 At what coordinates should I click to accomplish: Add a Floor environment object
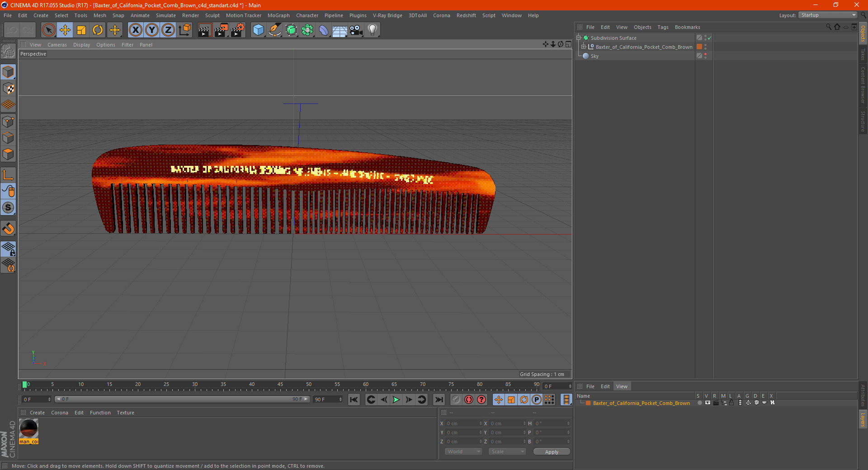(340, 30)
